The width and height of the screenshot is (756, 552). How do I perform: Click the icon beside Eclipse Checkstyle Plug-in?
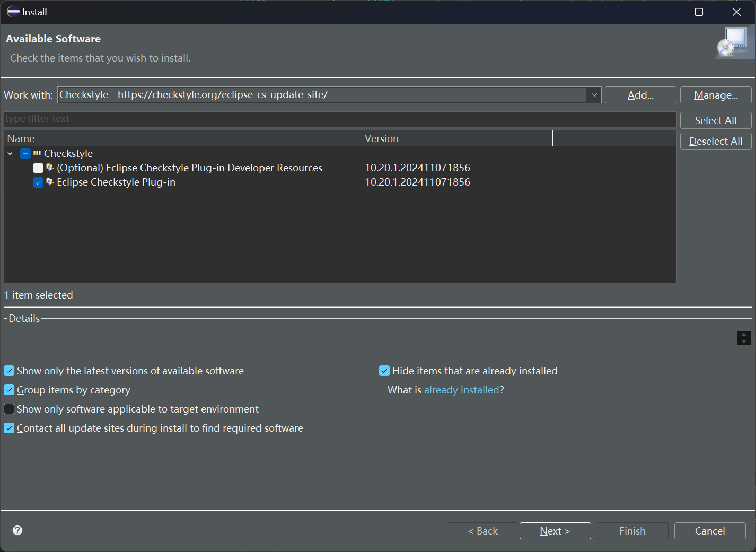[x=50, y=182]
